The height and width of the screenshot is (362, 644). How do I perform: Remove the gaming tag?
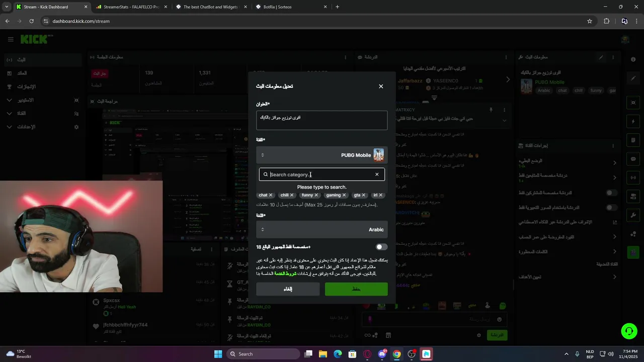pyautogui.click(x=344, y=195)
